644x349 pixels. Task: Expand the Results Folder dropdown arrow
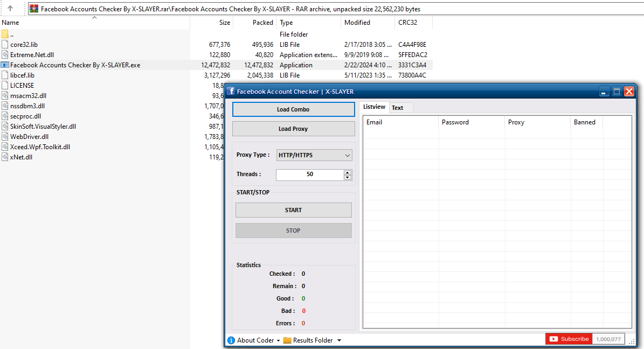(x=339, y=340)
